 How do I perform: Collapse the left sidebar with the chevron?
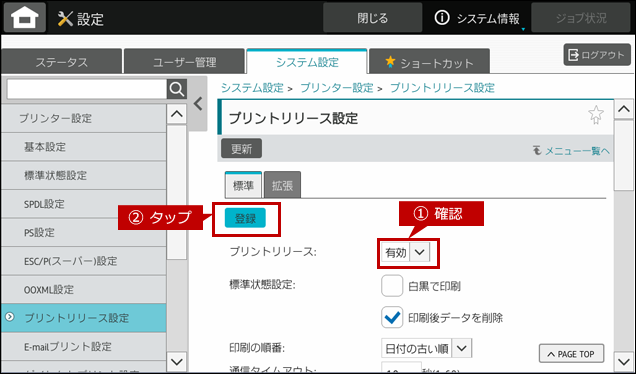(x=198, y=104)
